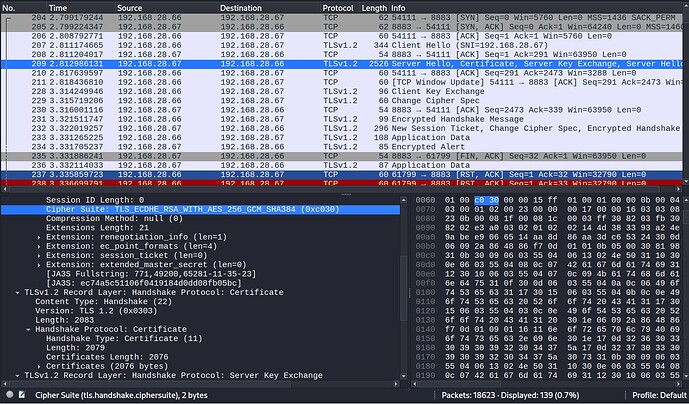Select packet 232 New Session Ticket
The width and height of the screenshot is (689, 404).
(342, 128)
